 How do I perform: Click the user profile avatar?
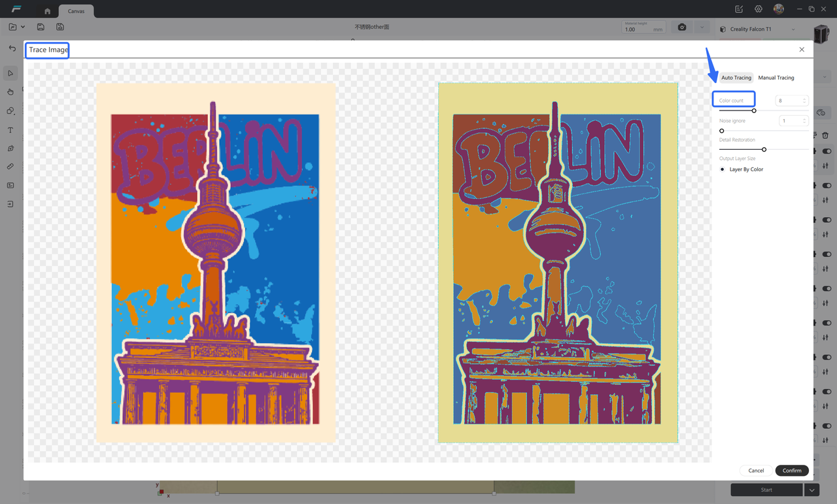[x=778, y=9]
